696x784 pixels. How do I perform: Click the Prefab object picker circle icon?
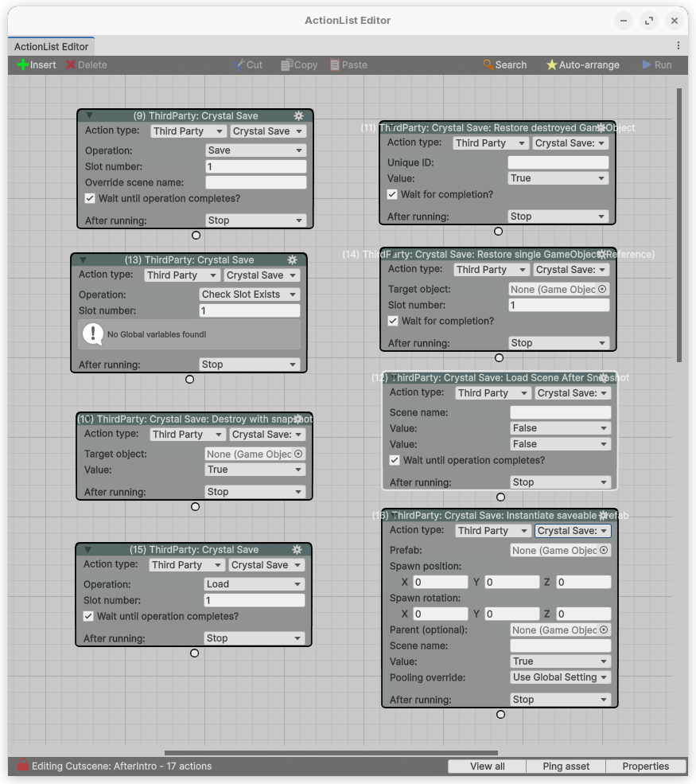(604, 551)
